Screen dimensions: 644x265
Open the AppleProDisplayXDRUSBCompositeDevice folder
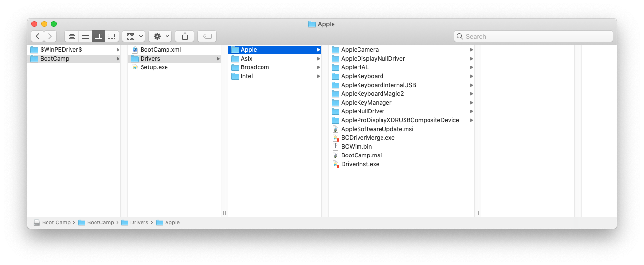402,120
